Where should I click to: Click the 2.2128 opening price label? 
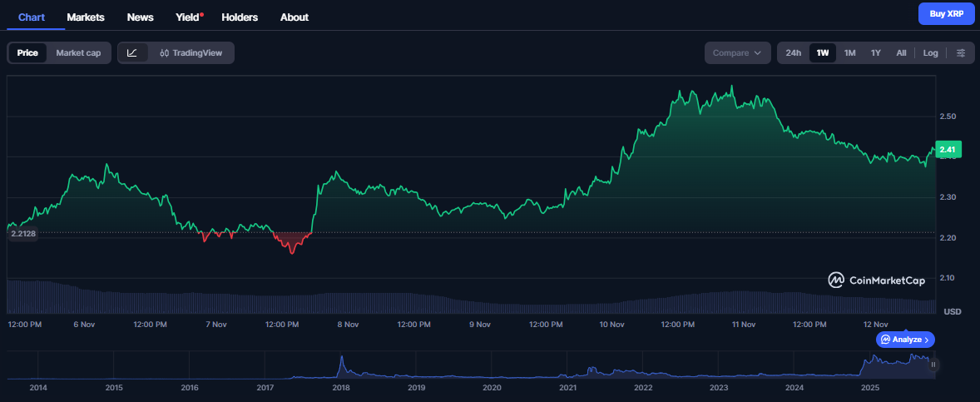(23, 234)
